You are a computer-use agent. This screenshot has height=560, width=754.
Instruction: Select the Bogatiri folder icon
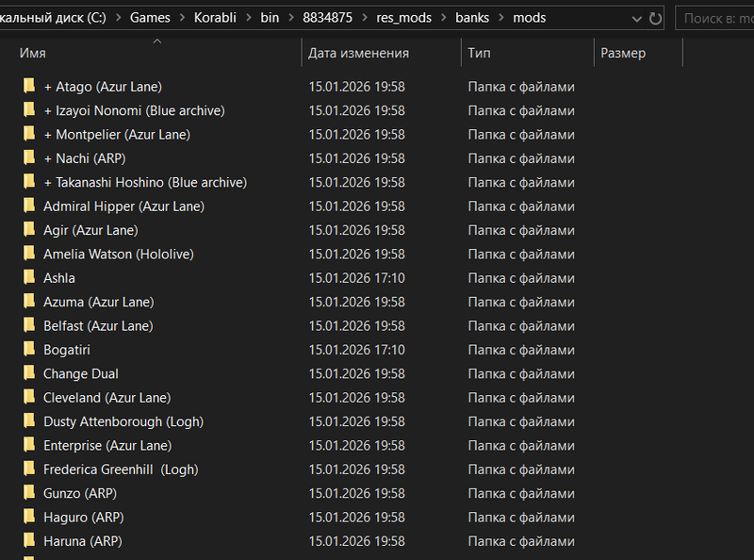(x=29, y=350)
